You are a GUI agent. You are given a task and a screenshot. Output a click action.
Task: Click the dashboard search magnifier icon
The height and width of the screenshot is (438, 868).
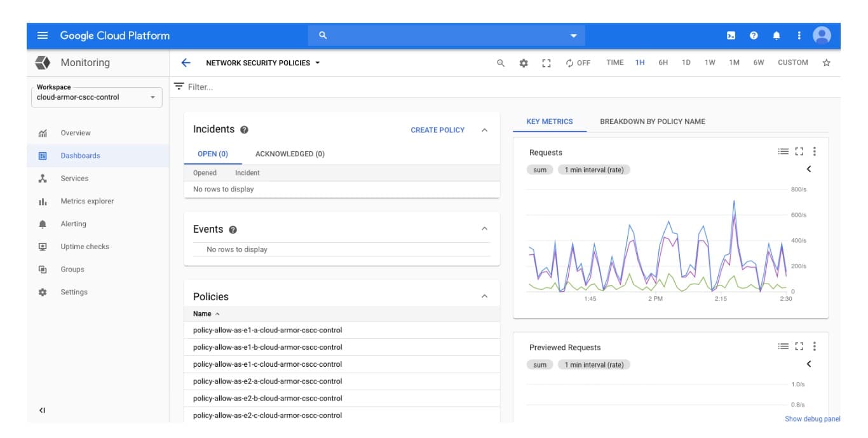[x=501, y=63]
